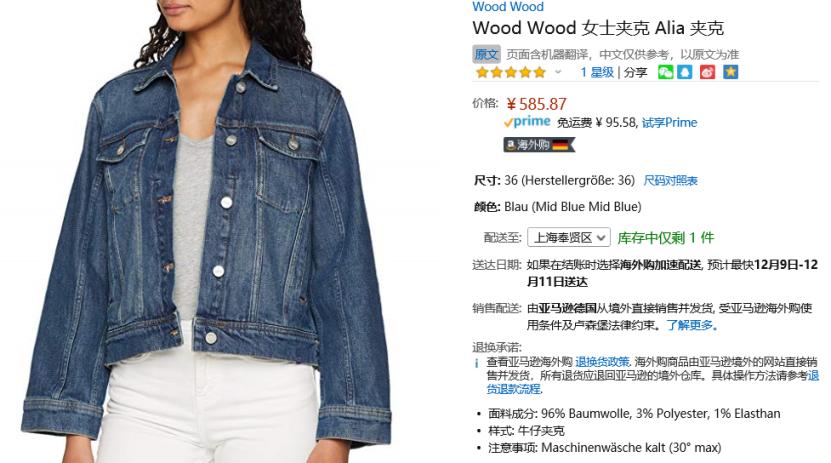Expand the rating breakdown arrow
The width and height of the screenshot is (831, 463).
point(558,72)
